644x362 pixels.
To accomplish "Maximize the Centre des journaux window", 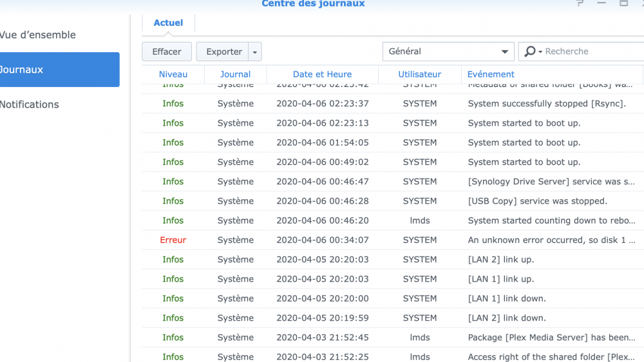I will pos(623,4).
